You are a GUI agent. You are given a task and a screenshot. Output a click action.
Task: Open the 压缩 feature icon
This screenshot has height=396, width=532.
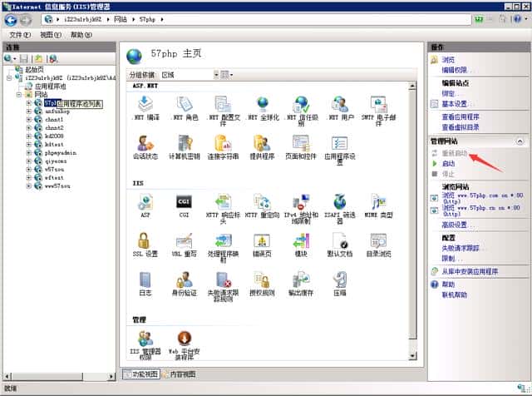point(340,280)
